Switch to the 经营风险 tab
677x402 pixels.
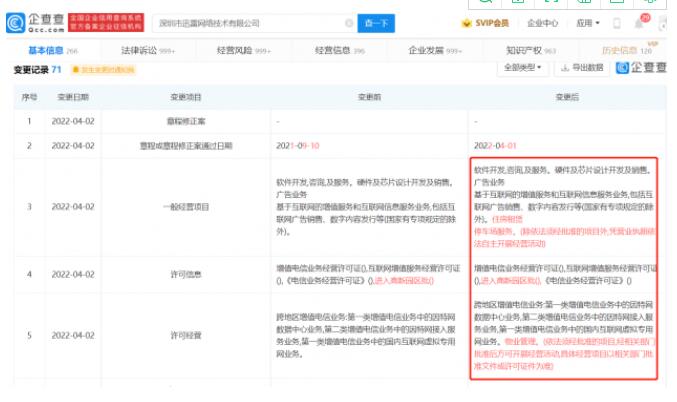(x=244, y=51)
